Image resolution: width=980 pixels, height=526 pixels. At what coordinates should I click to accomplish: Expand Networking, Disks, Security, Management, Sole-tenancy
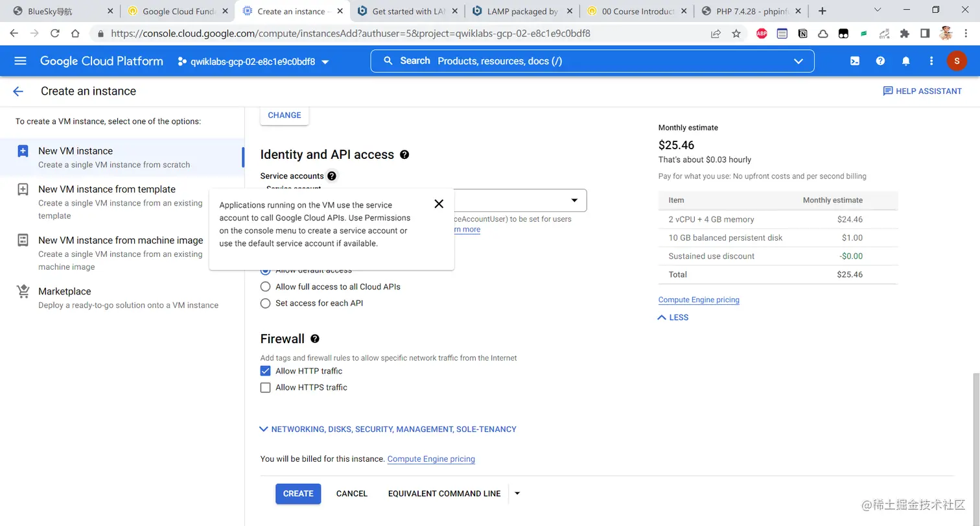point(388,429)
